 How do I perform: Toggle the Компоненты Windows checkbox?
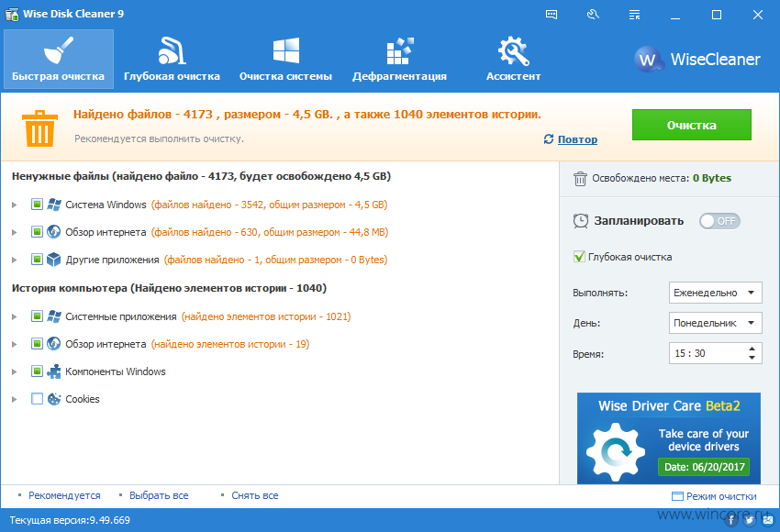coord(37,371)
